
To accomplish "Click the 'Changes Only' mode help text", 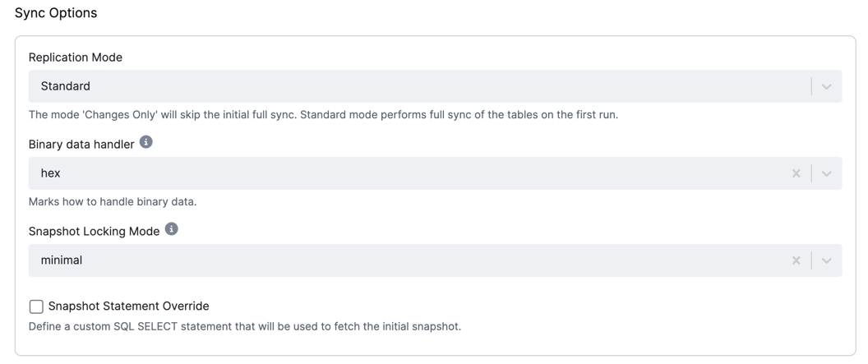I will coord(323,115).
